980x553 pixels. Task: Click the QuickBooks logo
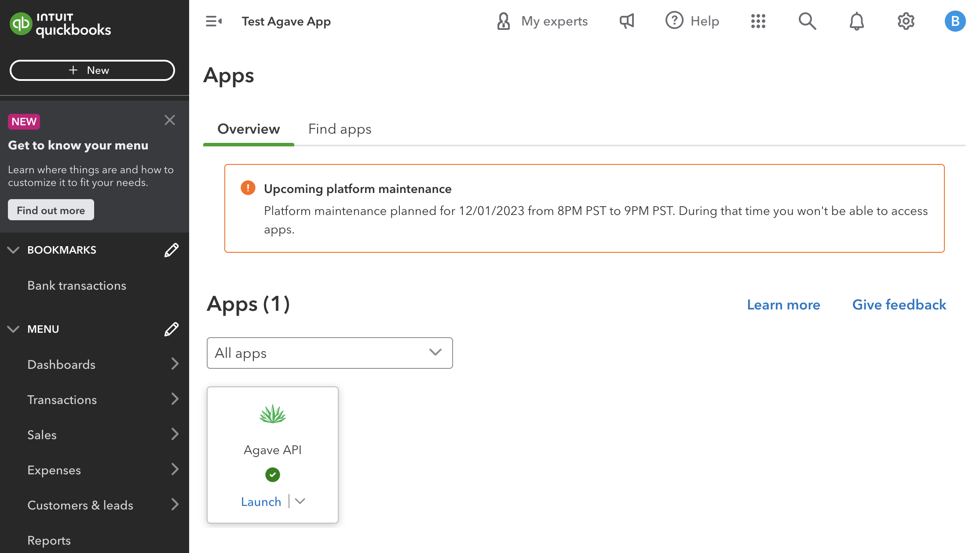[x=60, y=24]
